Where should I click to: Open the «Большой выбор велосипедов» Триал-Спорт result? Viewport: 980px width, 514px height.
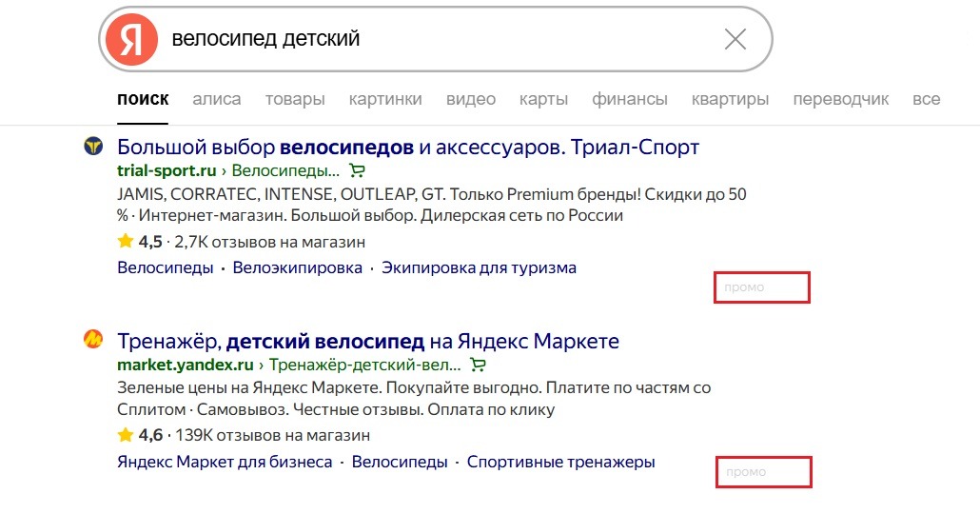pos(407,148)
